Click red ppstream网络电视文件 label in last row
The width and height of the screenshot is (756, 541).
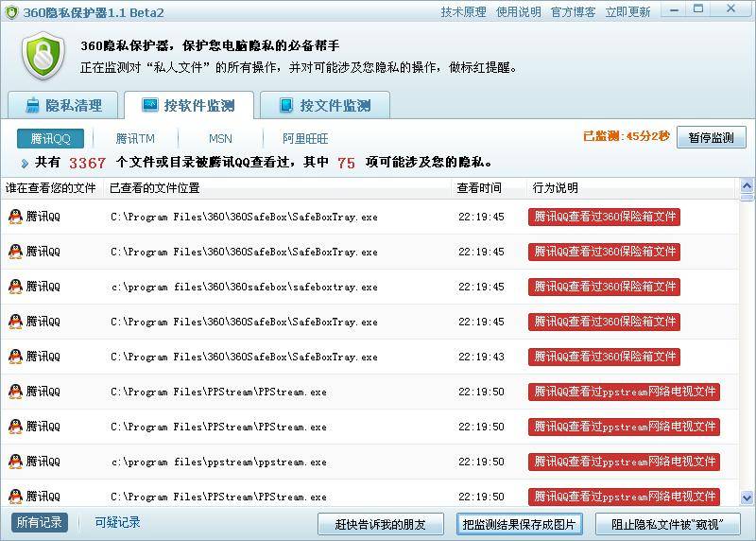[x=624, y=497]
